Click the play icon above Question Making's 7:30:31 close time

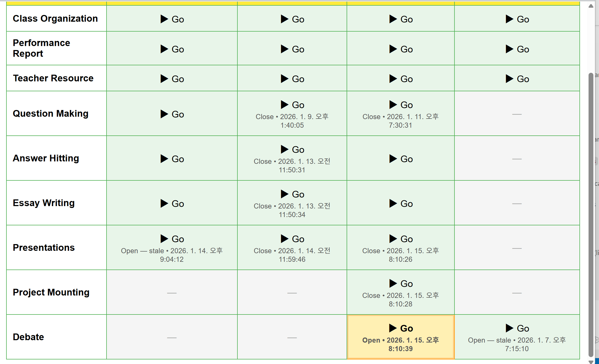pos(393,105)
